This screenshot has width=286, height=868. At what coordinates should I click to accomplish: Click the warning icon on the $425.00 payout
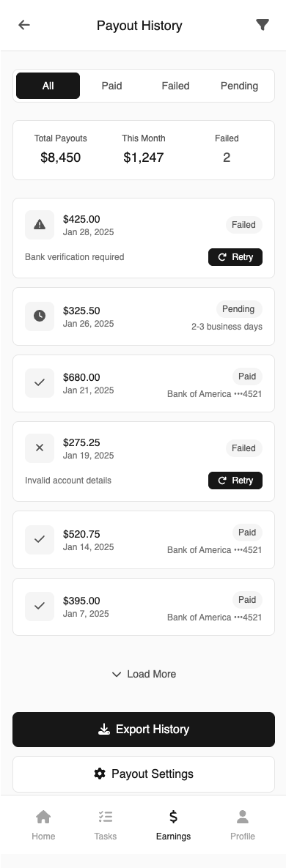pyautogui.click(x=40, y=225)
